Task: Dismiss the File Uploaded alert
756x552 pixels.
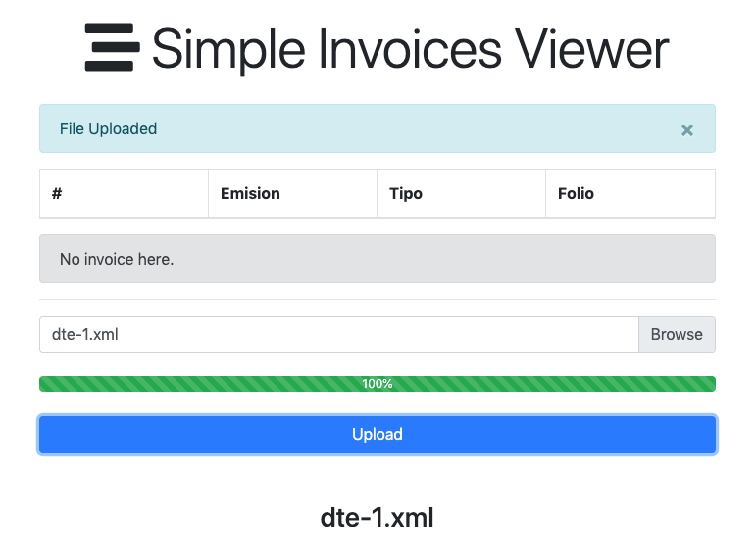Action: (x=687, y=130)
